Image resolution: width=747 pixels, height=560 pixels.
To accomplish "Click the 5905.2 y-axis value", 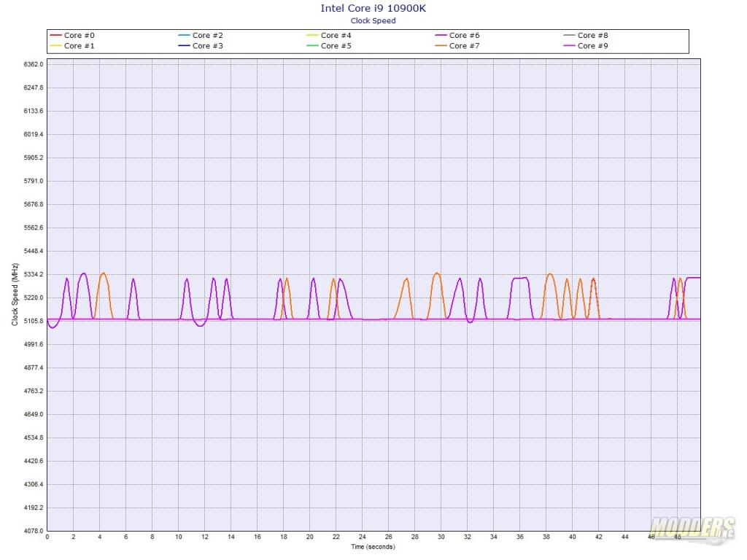I will pos(34,157).
